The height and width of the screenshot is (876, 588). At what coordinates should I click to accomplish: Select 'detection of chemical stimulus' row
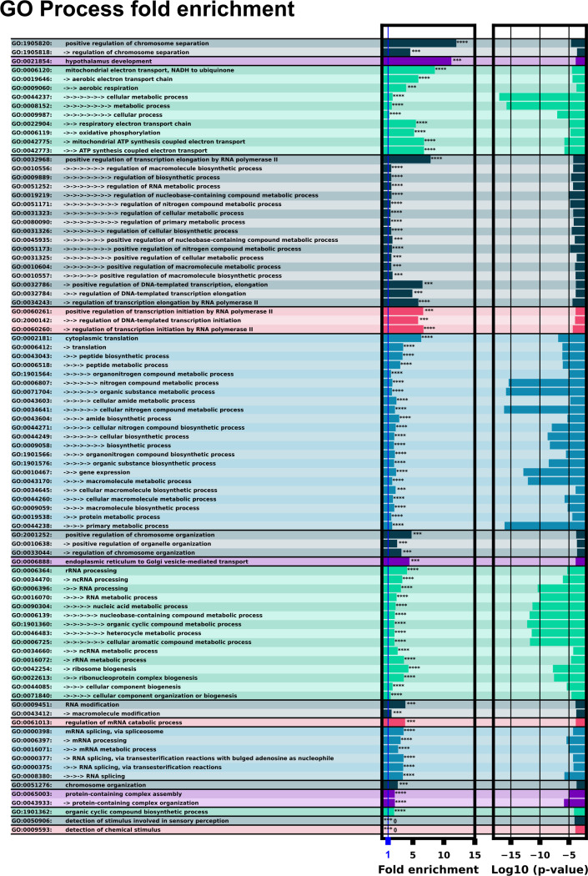click(298, 829)
